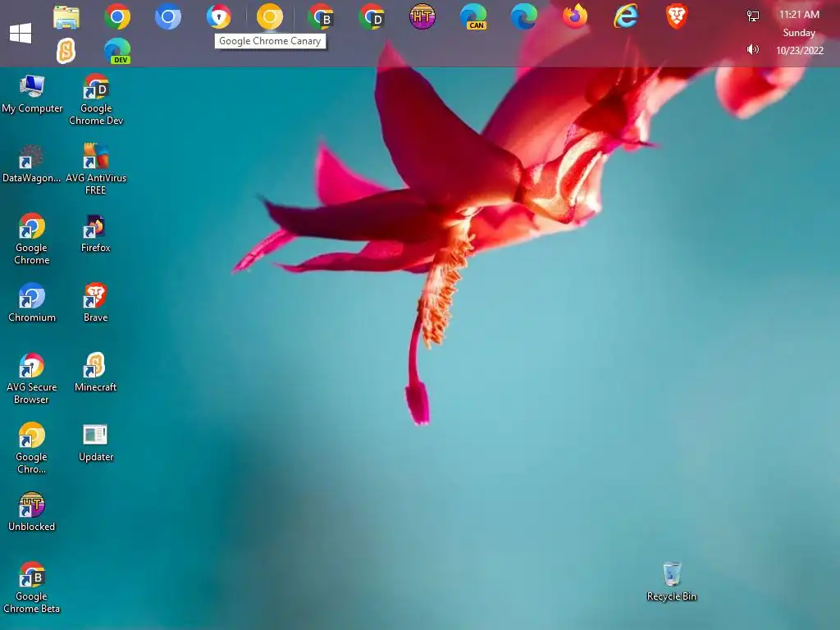Open the Minecraft taskbar icon

tap(66, 52)
